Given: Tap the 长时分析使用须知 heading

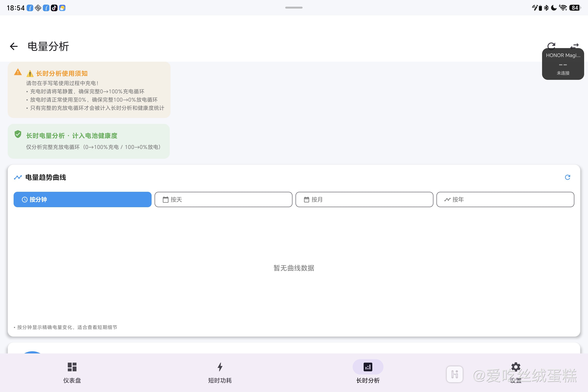Looking at the screenshot, I should tap(62, 73).
